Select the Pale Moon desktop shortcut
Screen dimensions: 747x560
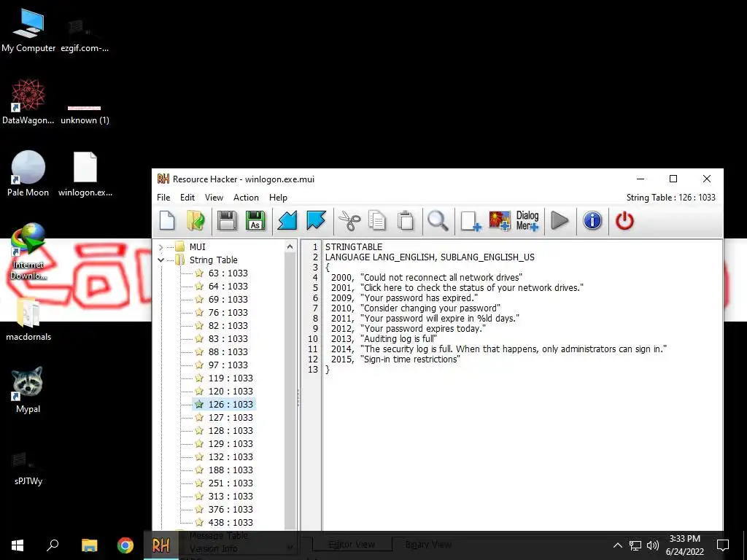(x=28, y=174)
